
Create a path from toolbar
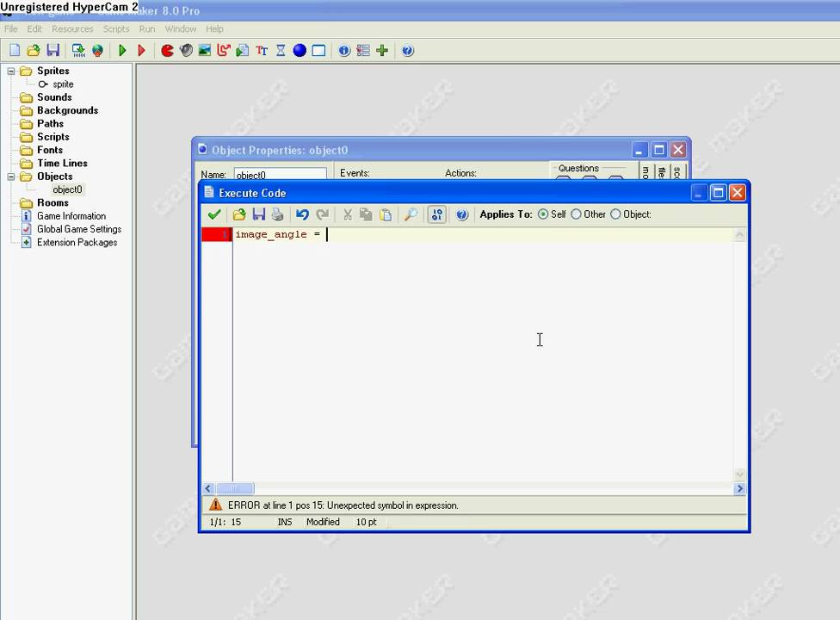click(x=224, y=50)
